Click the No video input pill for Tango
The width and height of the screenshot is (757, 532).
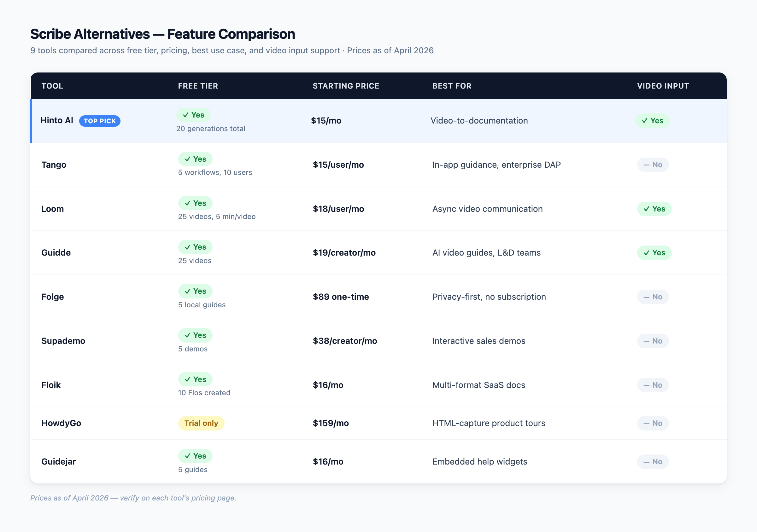[x=653, y=165]
